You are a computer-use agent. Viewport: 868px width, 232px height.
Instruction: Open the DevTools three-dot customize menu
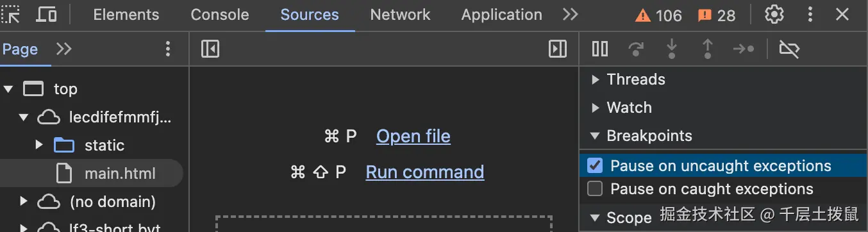tap(810, 14)
